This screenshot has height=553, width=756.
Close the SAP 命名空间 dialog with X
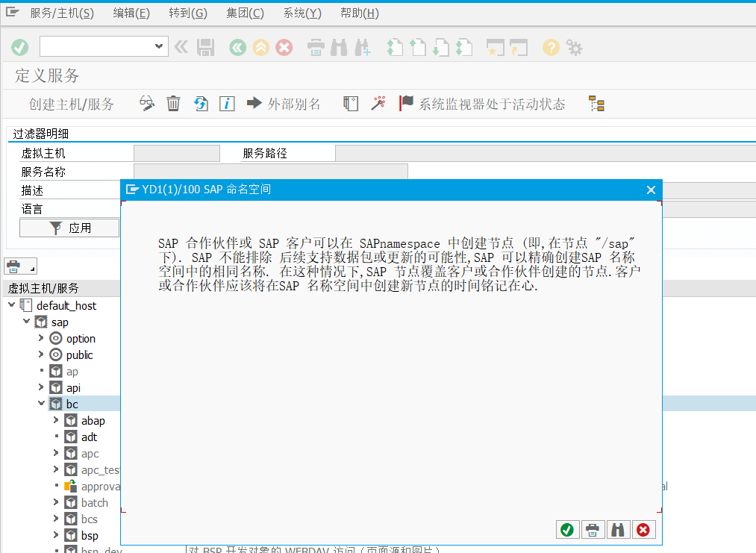(x=651, y=190)
